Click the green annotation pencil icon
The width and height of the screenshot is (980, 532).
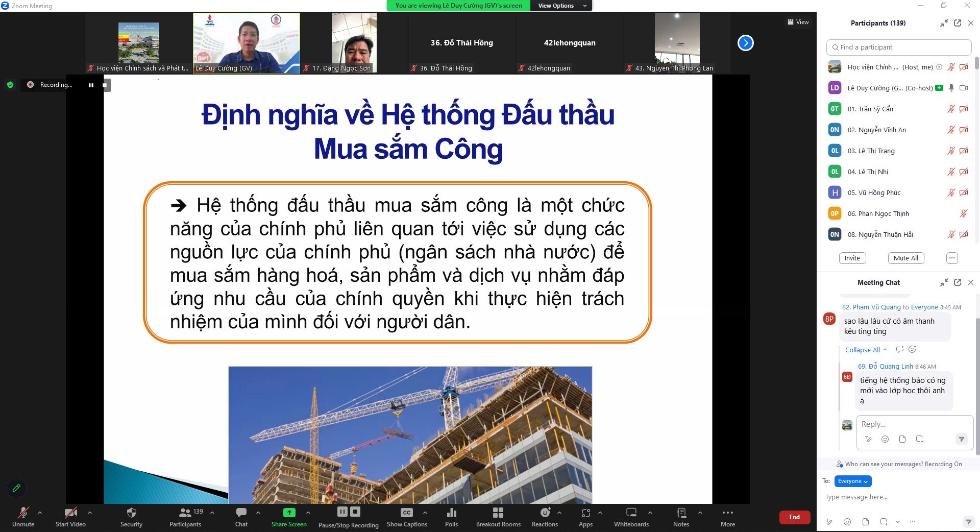[x=16, y=488]
